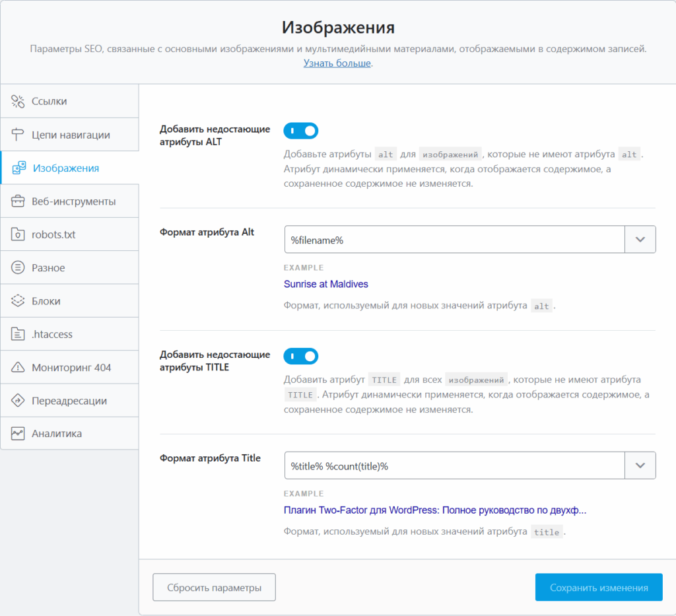Switch to the Аналитика tab

[x=57, y=434]
